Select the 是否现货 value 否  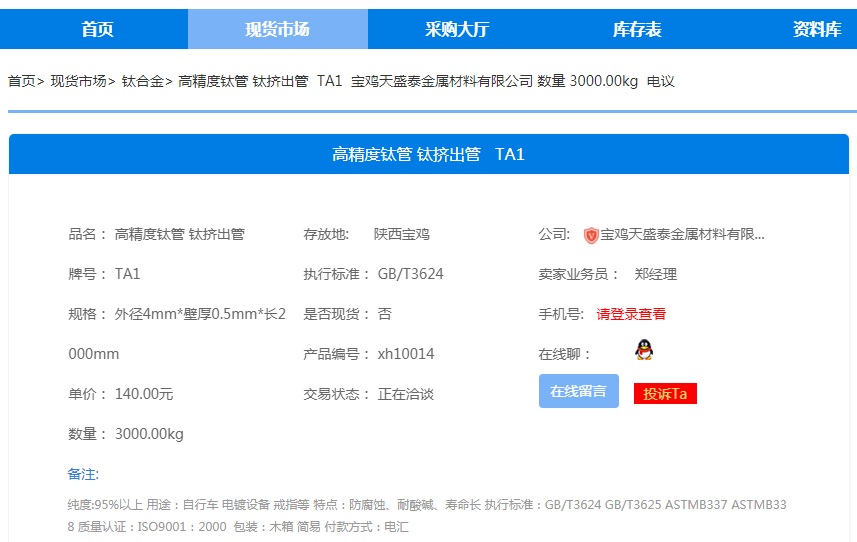tap(385, 314)
